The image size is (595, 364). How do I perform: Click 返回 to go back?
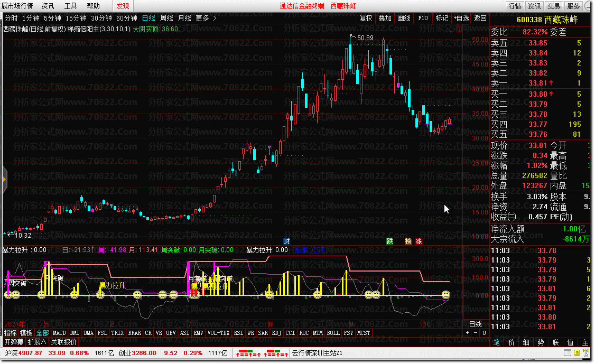(x=480, y=18)
